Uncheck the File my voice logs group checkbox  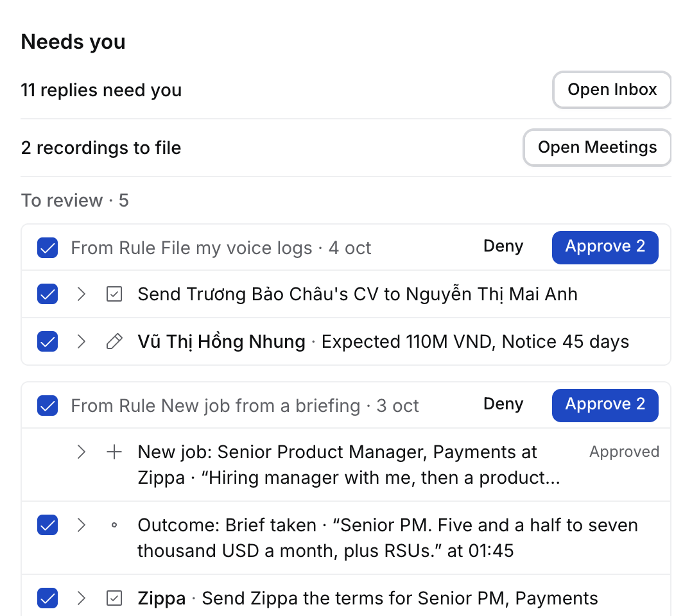coord(48,248)
